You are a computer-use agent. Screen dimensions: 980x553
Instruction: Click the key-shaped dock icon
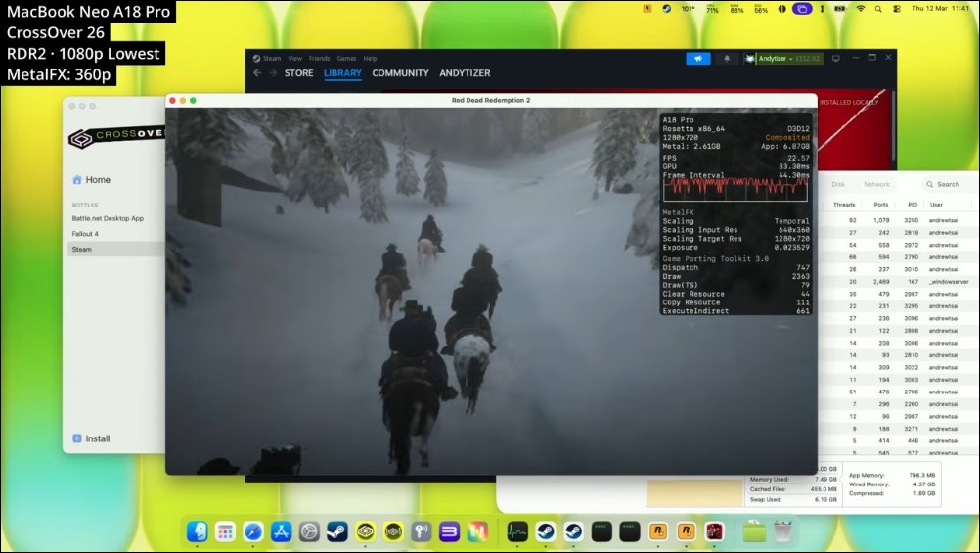point(422,531)
